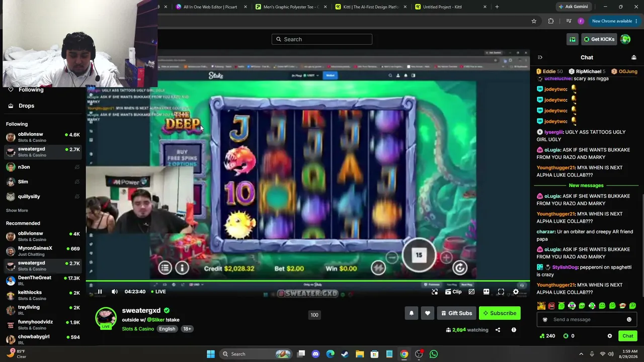Open the report stream exclamation icon

[x=514, y=330]
